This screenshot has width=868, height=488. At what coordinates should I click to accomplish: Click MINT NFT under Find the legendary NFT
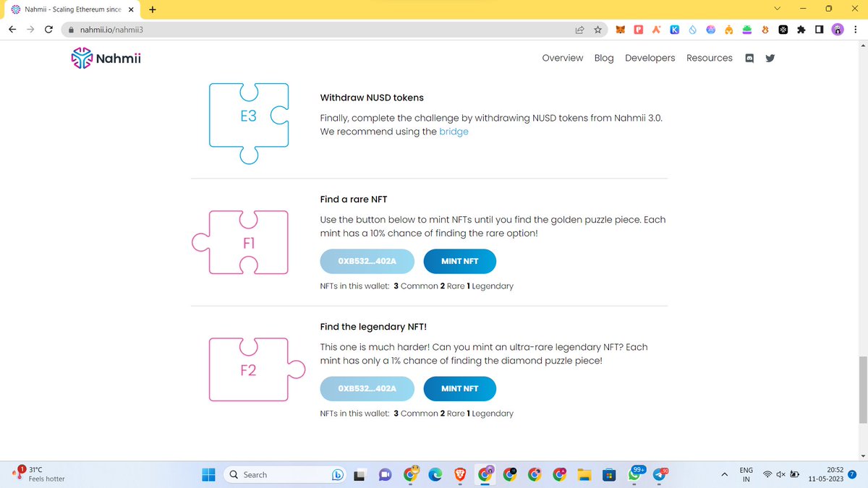pos(460,388)
